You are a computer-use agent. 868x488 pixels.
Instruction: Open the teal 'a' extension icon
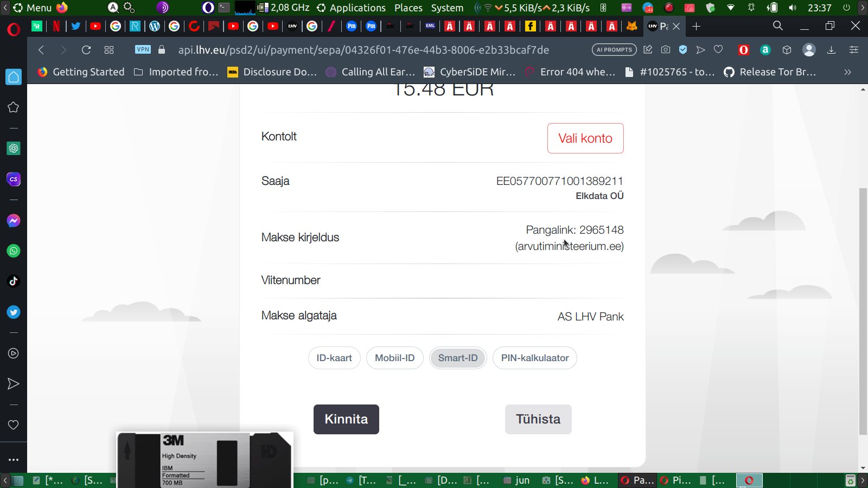click(765, 50)
